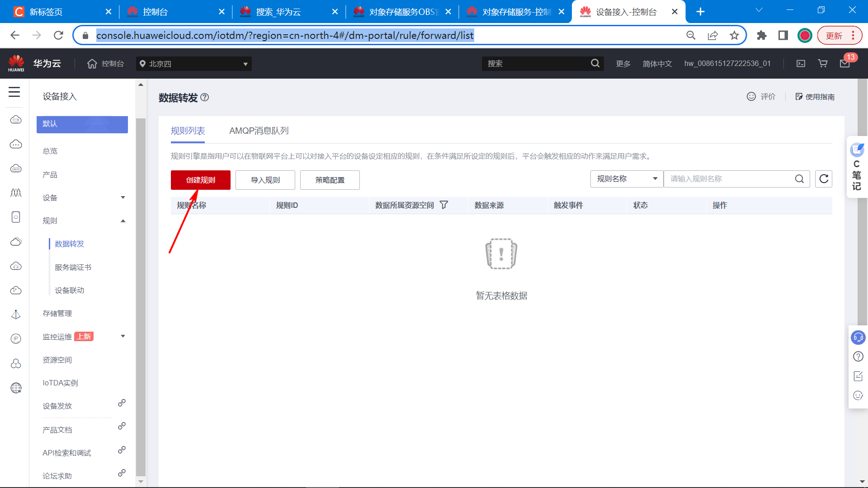
Task: Click the customer service headset icon
Action: [x=858, y=338]
